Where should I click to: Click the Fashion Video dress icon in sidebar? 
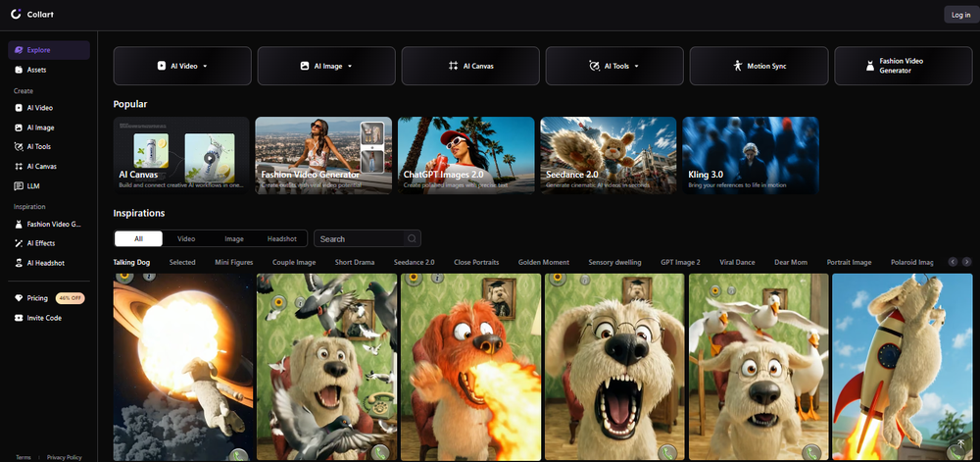(x=19, y=224)
